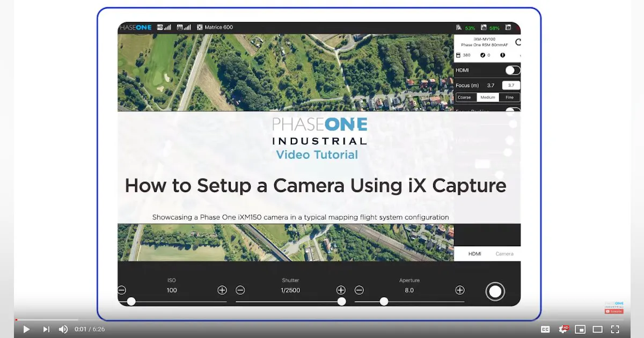
Task: Increase ISO with the plus button
Action: click(222, 290)
